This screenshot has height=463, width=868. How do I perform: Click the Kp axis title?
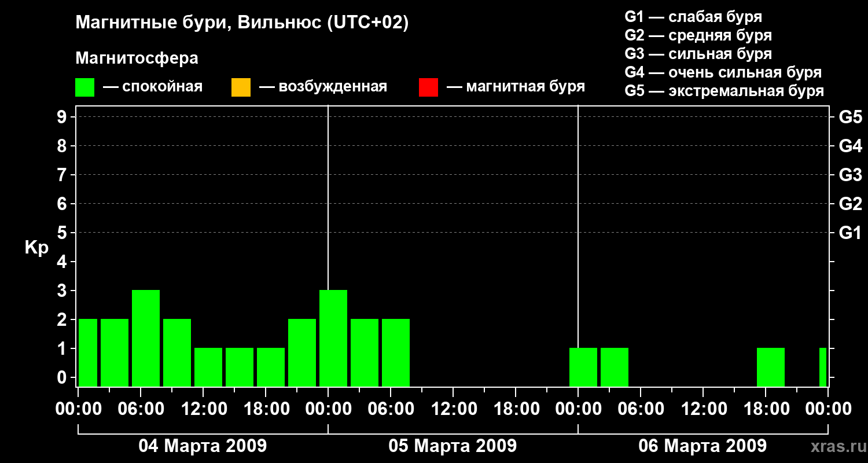(36, 248)
